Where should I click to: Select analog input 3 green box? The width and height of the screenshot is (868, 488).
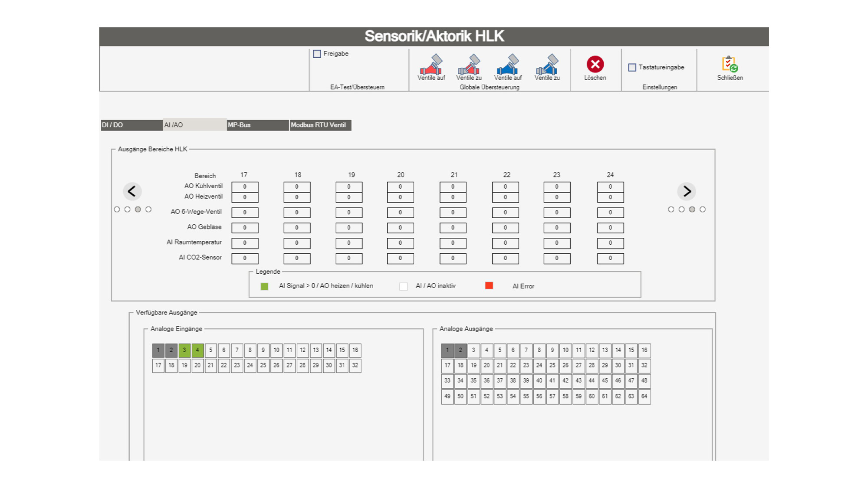tap(184, 350)
